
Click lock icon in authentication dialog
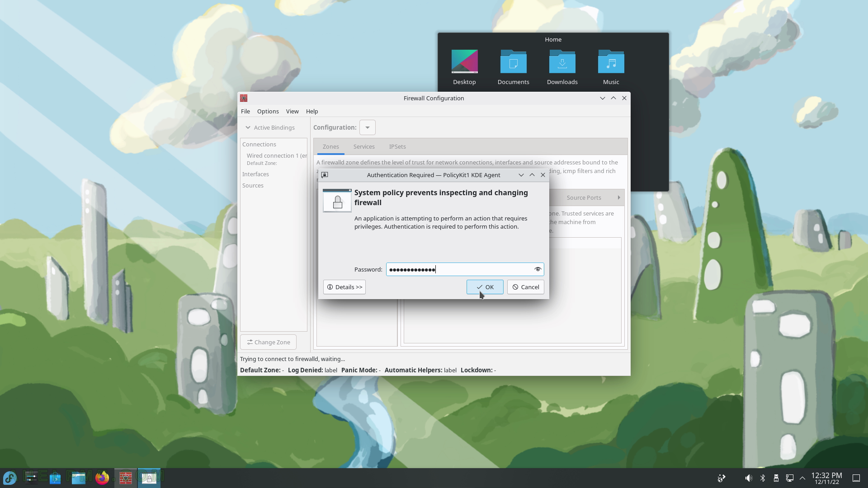coord(337,201)
